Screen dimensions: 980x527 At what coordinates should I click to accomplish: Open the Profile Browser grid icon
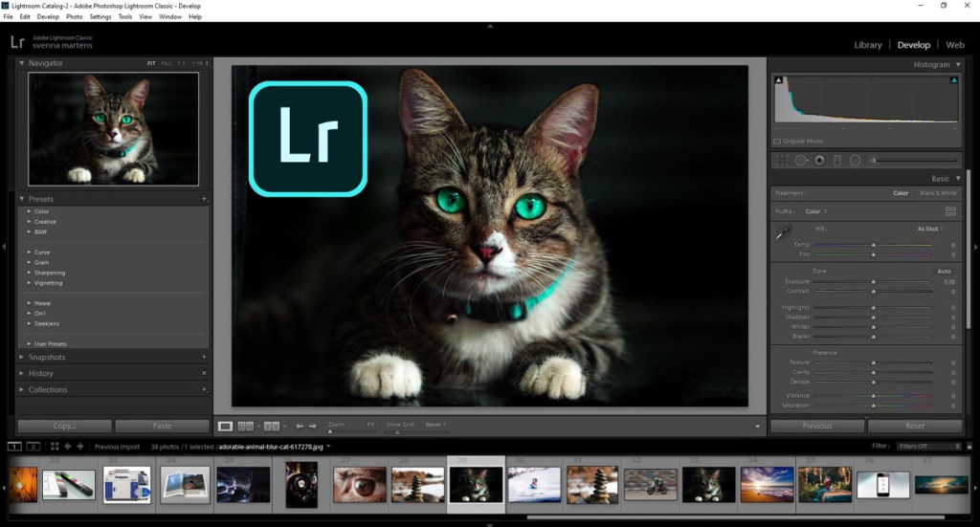click(x=950, y=211)
